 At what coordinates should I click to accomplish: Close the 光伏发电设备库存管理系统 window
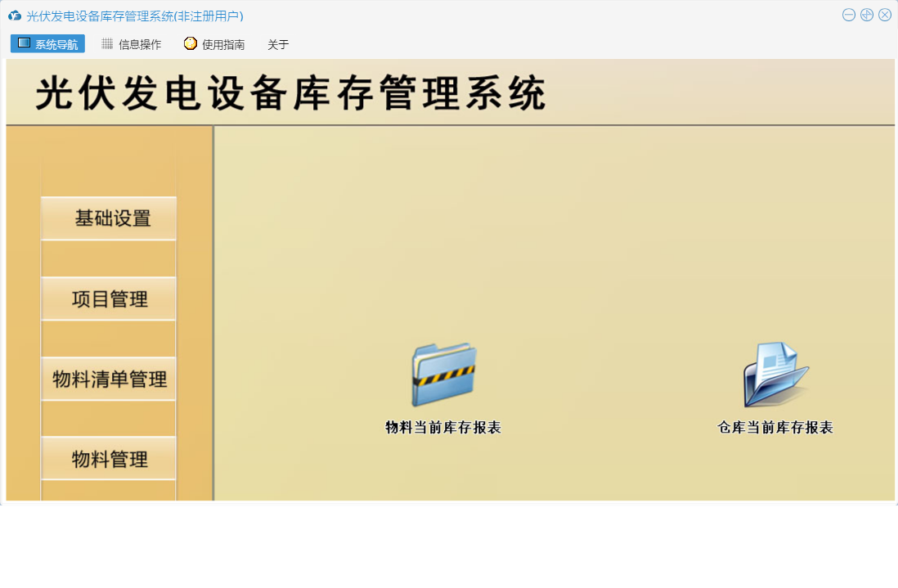click(885, 15)
